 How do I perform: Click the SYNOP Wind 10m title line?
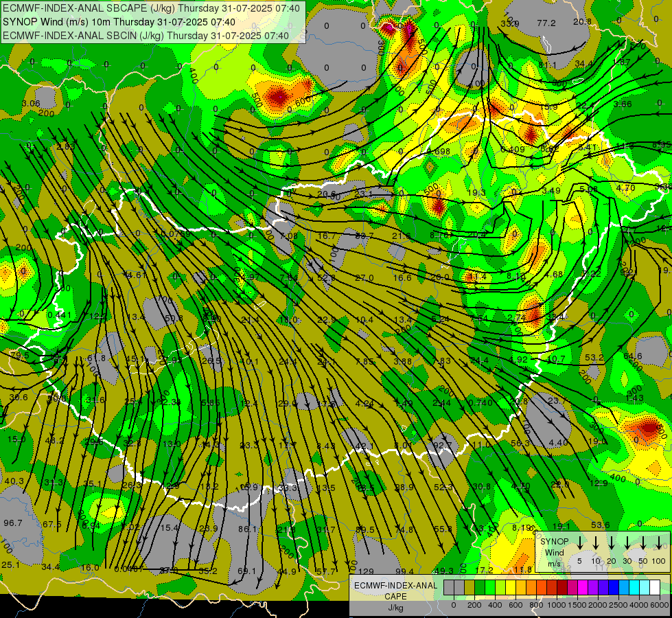click(119, 22)
